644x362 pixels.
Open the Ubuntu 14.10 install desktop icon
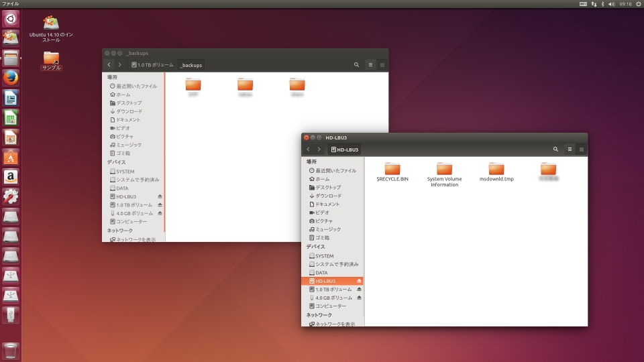coord(51,29)
